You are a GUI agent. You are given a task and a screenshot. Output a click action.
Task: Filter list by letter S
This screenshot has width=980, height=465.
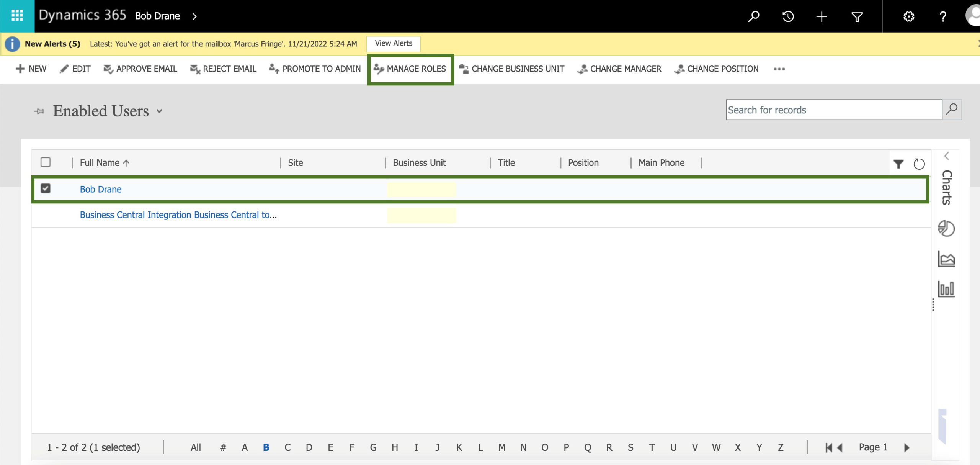(x=630, y=447)
